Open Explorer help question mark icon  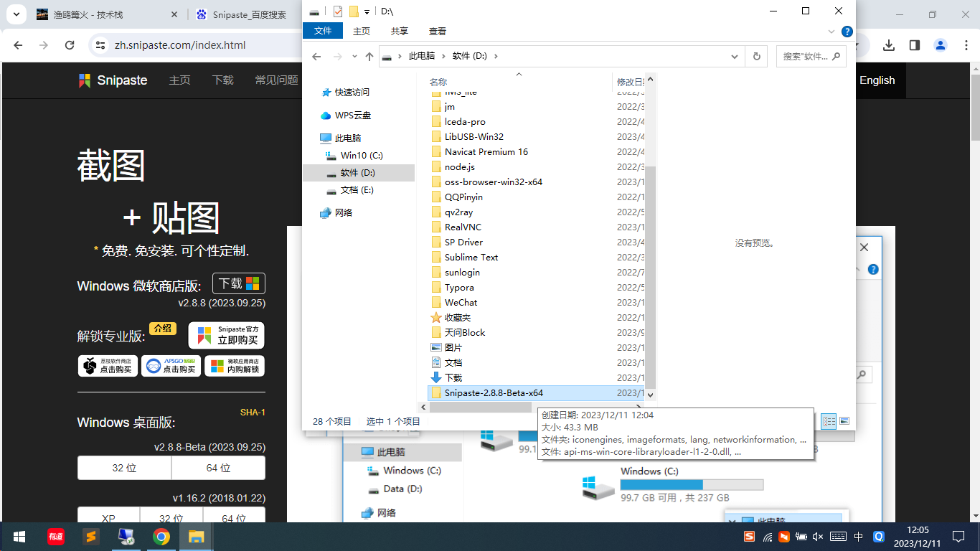coord(847,32)
